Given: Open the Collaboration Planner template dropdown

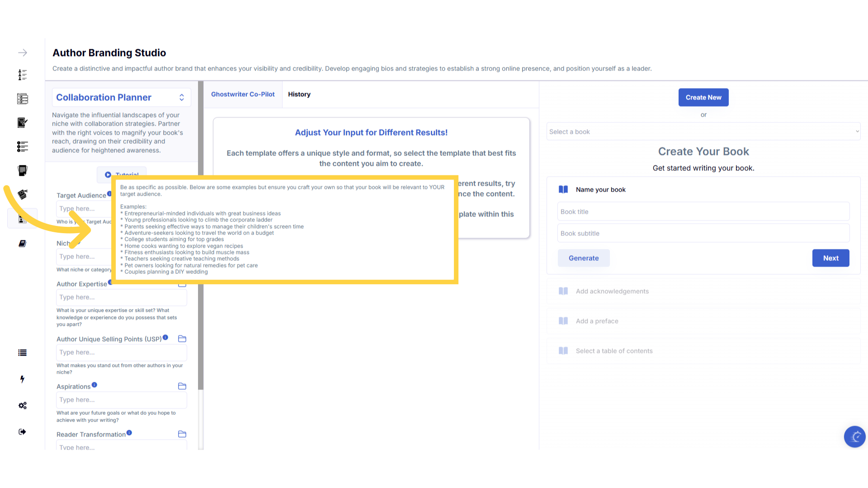Looking at the screenshot, I should pos(121,98).
